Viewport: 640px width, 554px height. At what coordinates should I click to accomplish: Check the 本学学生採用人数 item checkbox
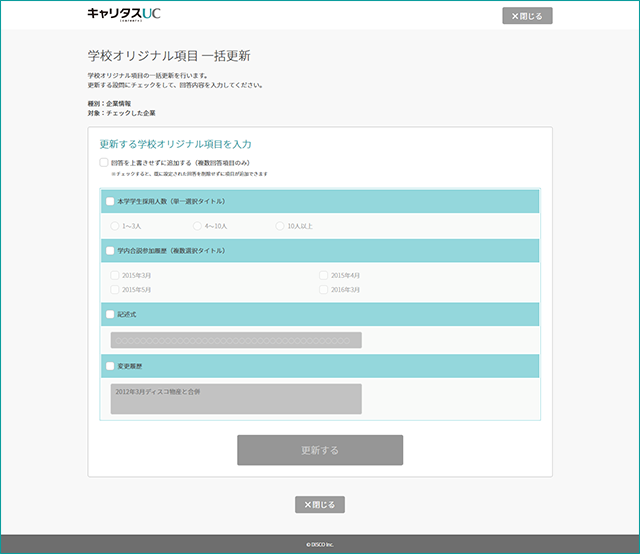tap(110, 201)
